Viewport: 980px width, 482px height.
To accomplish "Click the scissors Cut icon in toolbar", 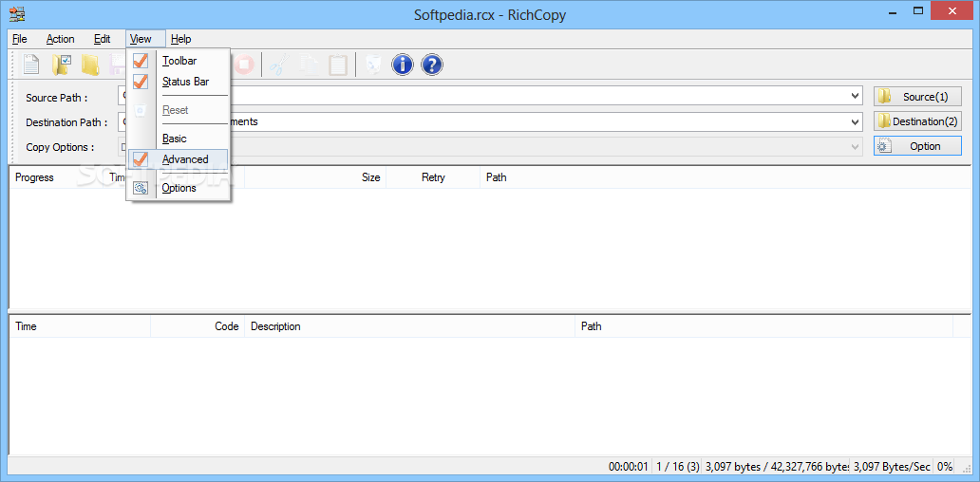I will (x=281, y=65).
